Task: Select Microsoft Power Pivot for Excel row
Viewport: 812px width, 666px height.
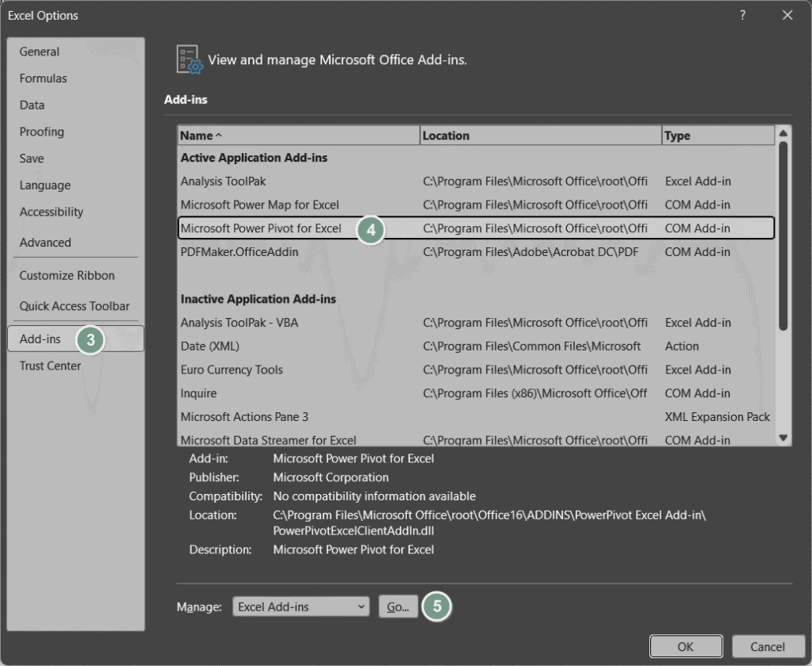Action: (x=476, y=228)
